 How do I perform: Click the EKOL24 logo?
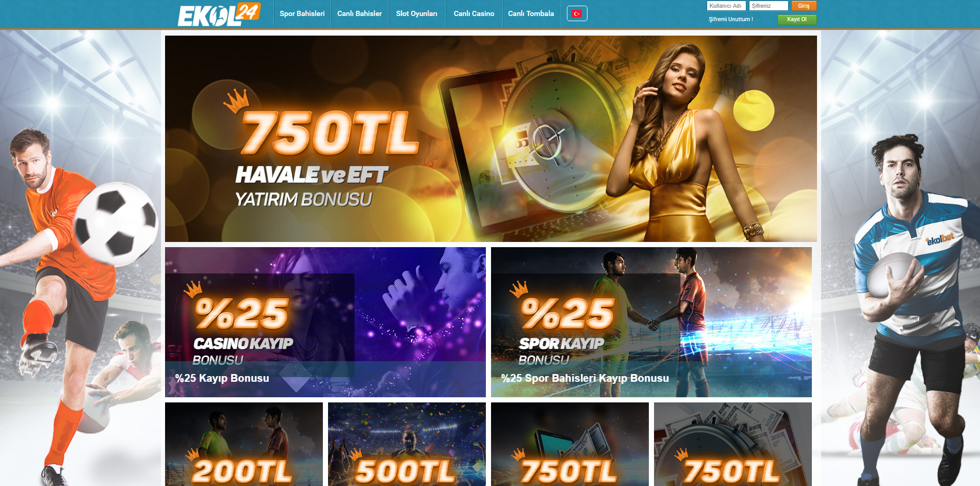click(219, 14)
